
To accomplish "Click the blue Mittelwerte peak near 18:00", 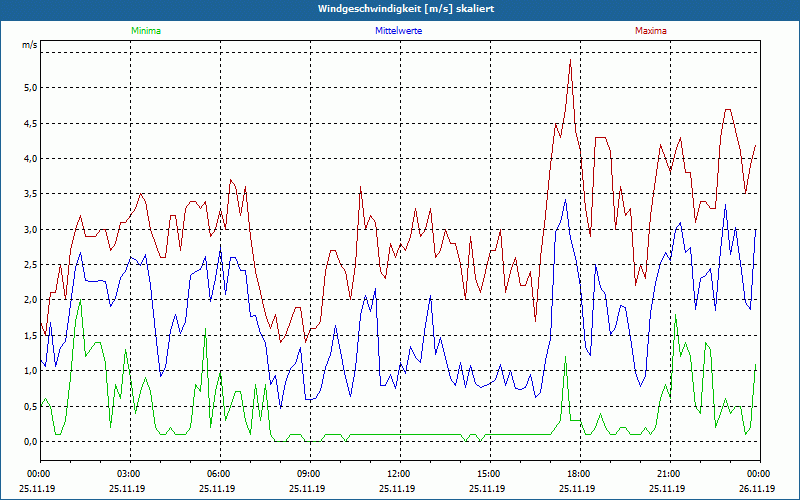I will click(565, 200).
